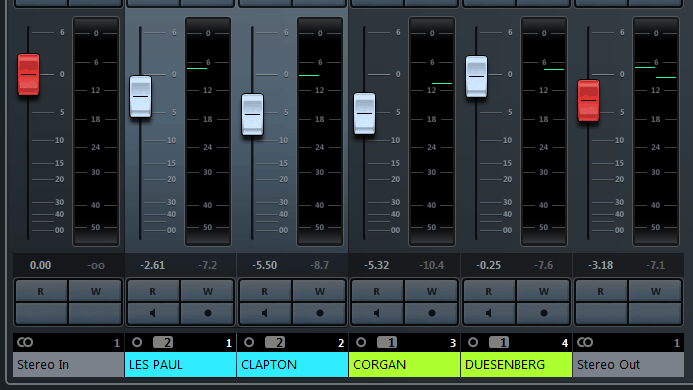Screen dimensions: 693x390
Task: Click LES PAUL volume value -2.61
Action: [152, 265]
